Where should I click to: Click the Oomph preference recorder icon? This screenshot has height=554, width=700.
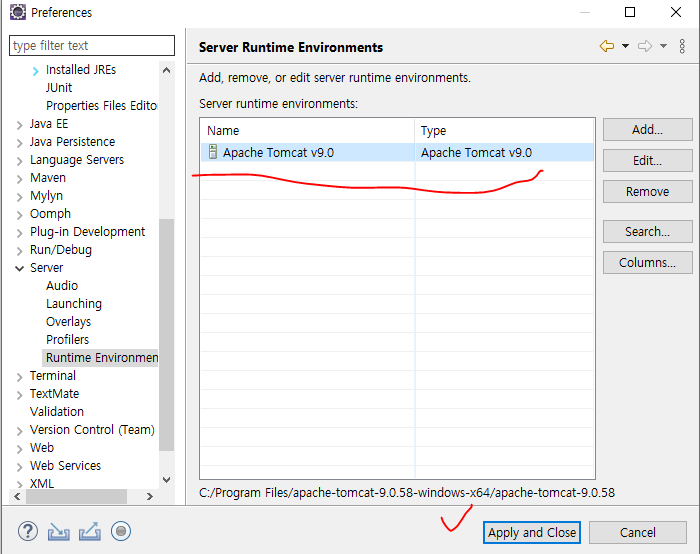(121, 531)
